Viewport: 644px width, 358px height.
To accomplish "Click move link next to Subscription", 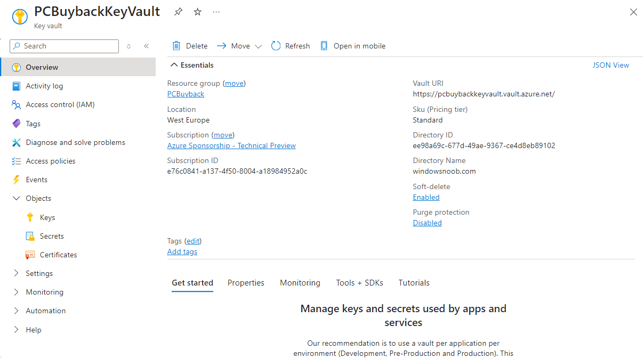I will pyautogui.click(x=223, y=135).
